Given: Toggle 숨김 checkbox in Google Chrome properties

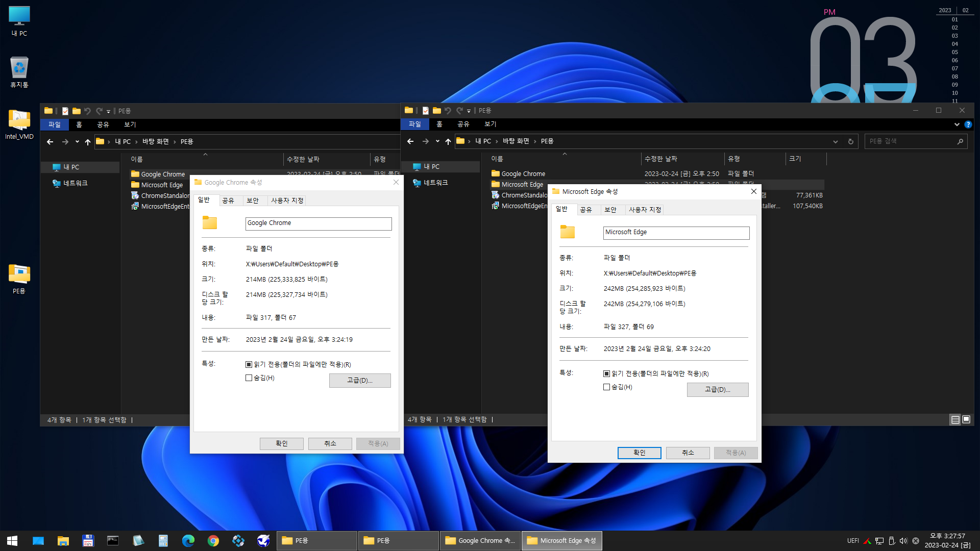Looking at the screenshot, I should pyautogui.click(x=249, y=378).
